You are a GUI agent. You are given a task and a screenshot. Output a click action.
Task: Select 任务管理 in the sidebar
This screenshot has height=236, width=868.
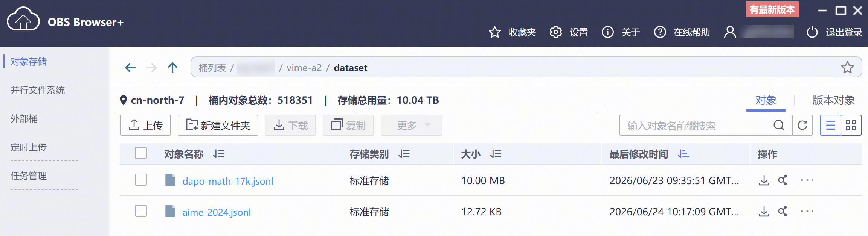pyautogui.click(x=29, y=176)
